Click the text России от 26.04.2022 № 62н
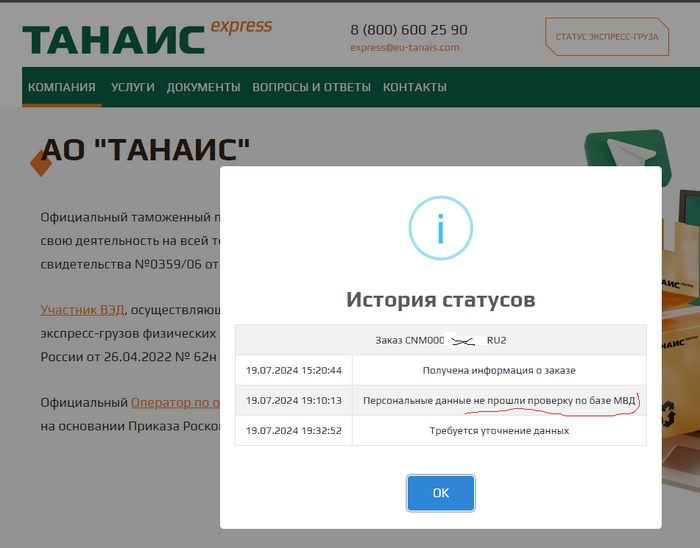 129,357
